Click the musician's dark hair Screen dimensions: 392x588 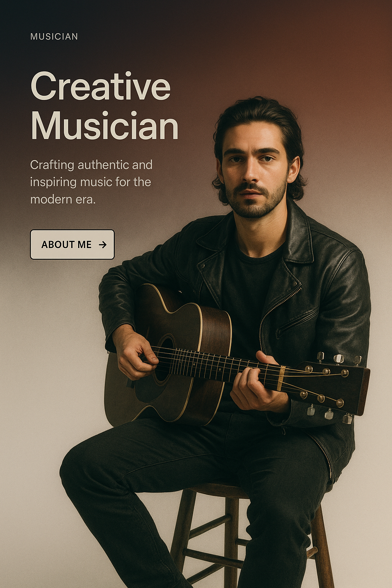[x=258, y=119]
